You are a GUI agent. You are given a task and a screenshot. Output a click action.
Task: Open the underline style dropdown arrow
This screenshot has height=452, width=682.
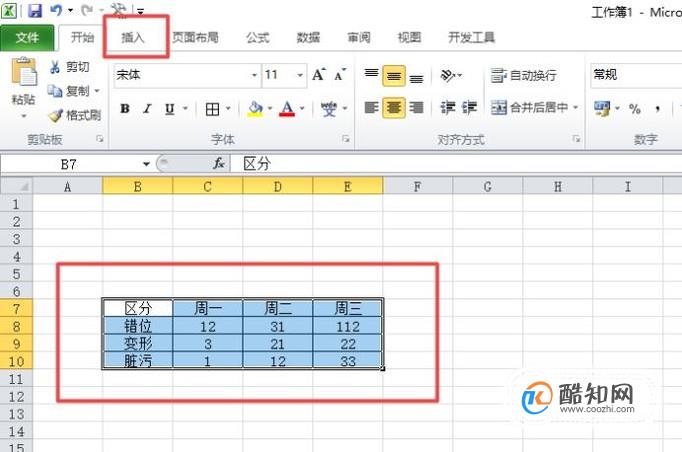(x=185, y=109)
